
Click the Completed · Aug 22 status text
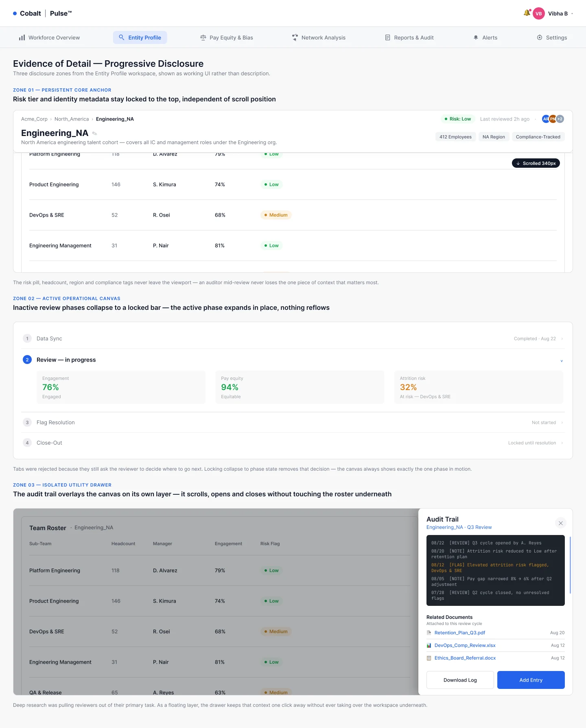pos(535,339)
